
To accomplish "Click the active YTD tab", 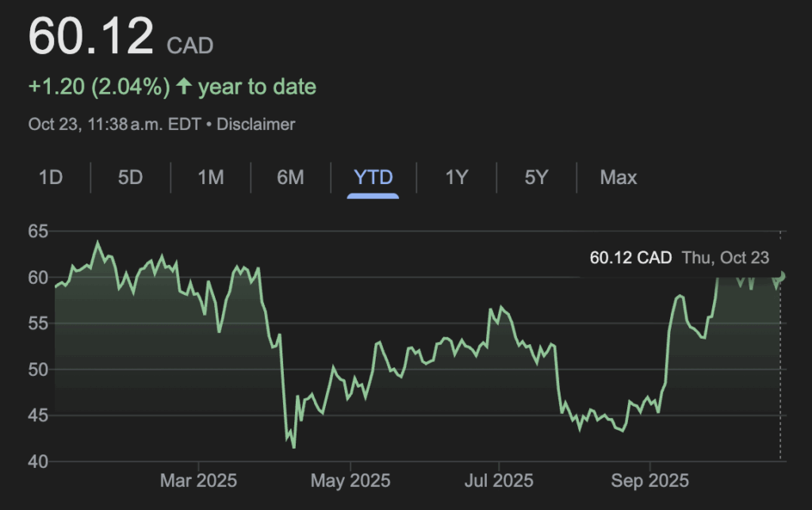I will click(x=373, y=177).
